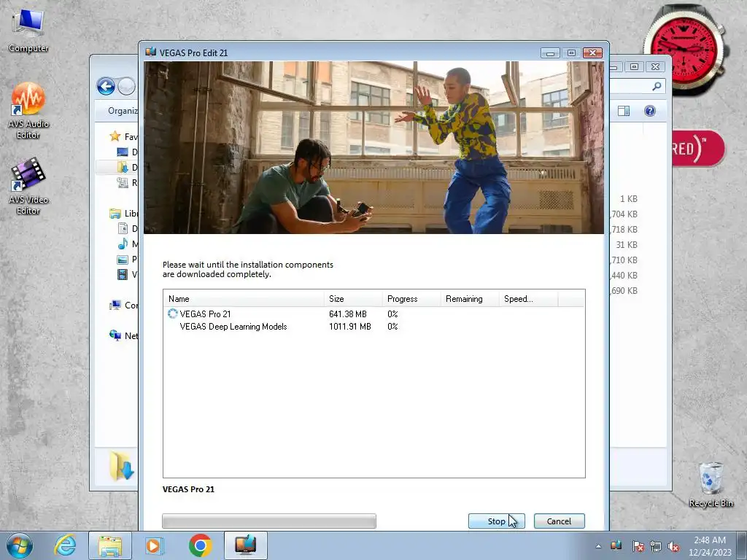Launch Internet Explorer from taskbar
This screenshot has width=747, height=560.
[x=65, y=545]
